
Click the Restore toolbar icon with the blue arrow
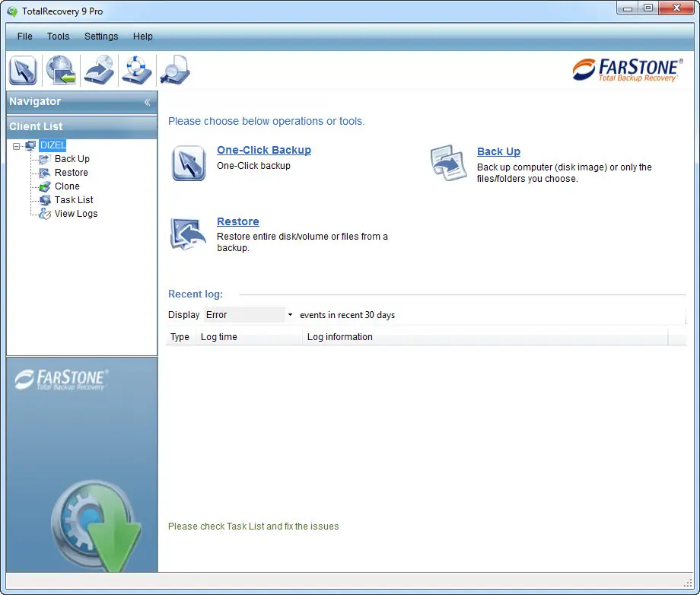pyautogui.click(x=99, y=70)
